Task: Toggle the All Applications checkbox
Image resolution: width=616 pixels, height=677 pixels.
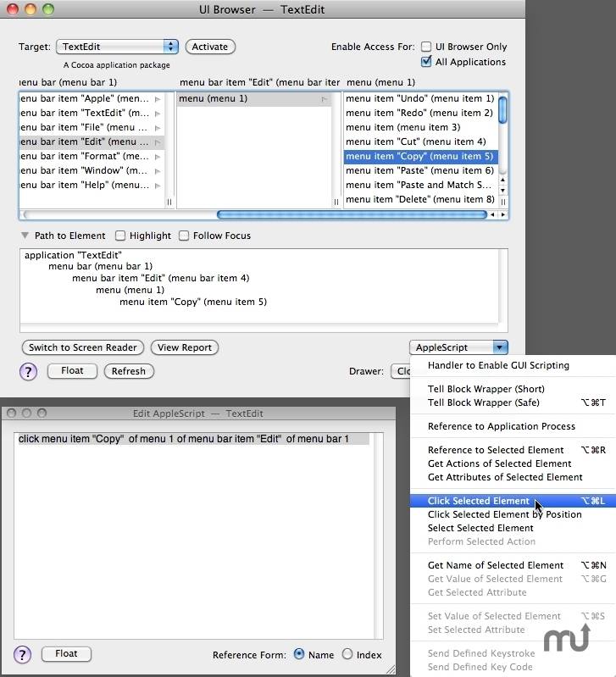Action: click(427, 62)
